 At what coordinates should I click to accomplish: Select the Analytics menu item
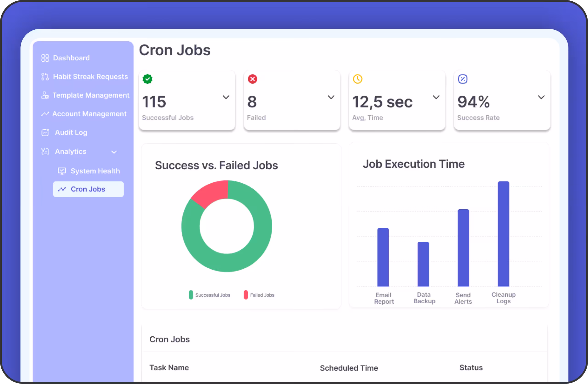point(71,151)
